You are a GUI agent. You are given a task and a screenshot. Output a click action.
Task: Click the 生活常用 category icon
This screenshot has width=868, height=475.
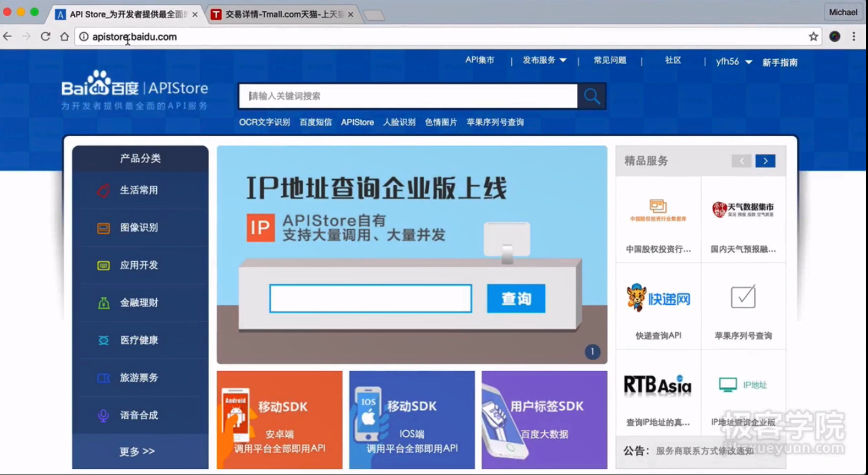[x=103, y=191]
